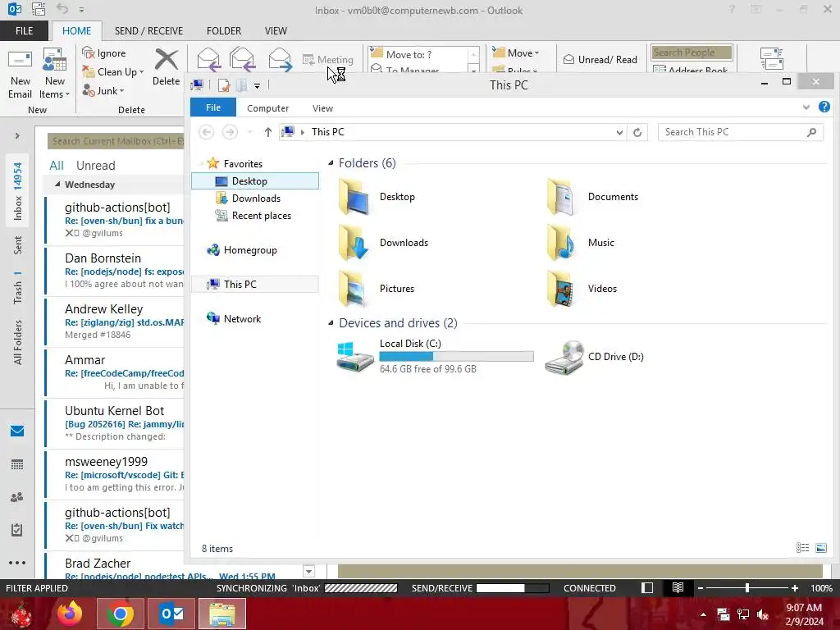Click into the Search People field

[x=692, y=52]
